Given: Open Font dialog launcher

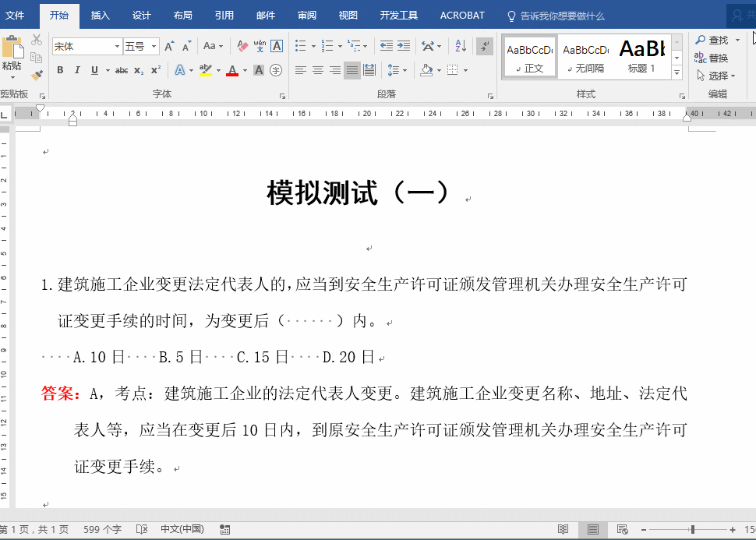Looking at the screenshot, I should pyautogui.click(x=283, y=96).
